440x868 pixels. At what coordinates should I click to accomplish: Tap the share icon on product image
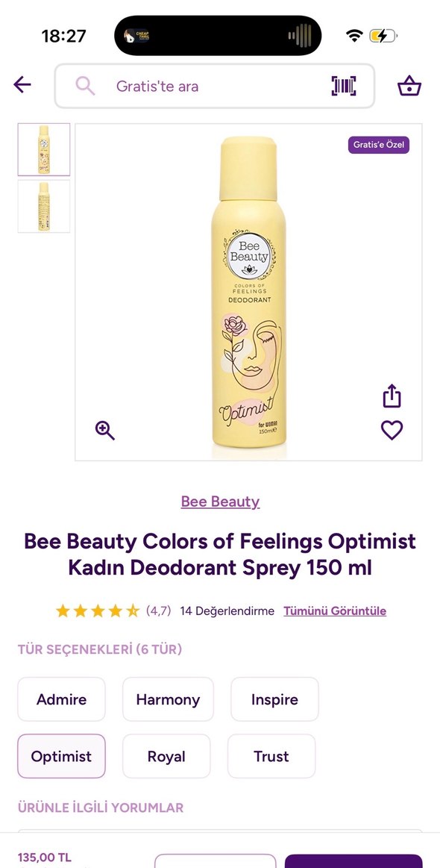tap(392, 396)
